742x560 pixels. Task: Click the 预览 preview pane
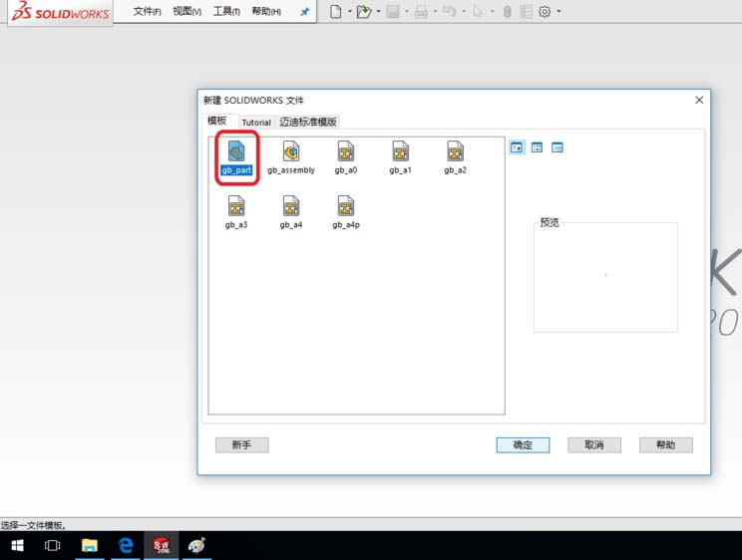pos(605,277)
